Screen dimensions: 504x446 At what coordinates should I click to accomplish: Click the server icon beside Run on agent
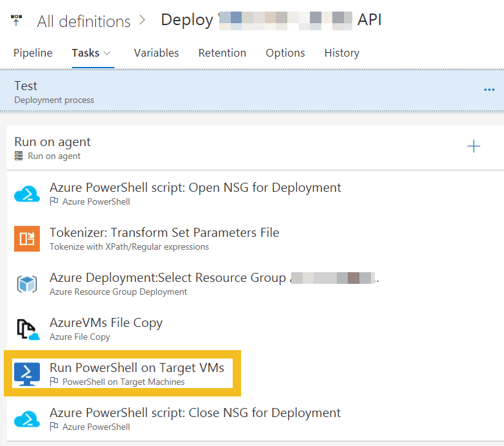point(19,156)
